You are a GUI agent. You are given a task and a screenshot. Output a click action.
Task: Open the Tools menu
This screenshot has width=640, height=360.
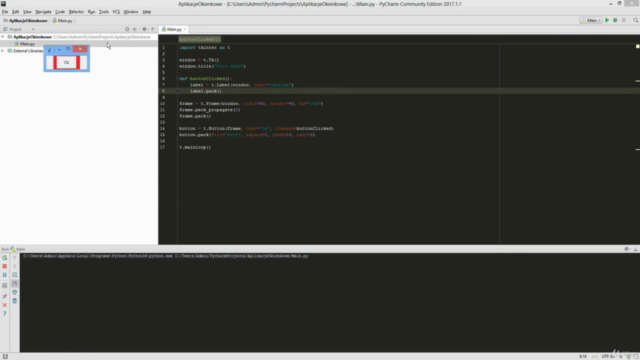(104, 12)
